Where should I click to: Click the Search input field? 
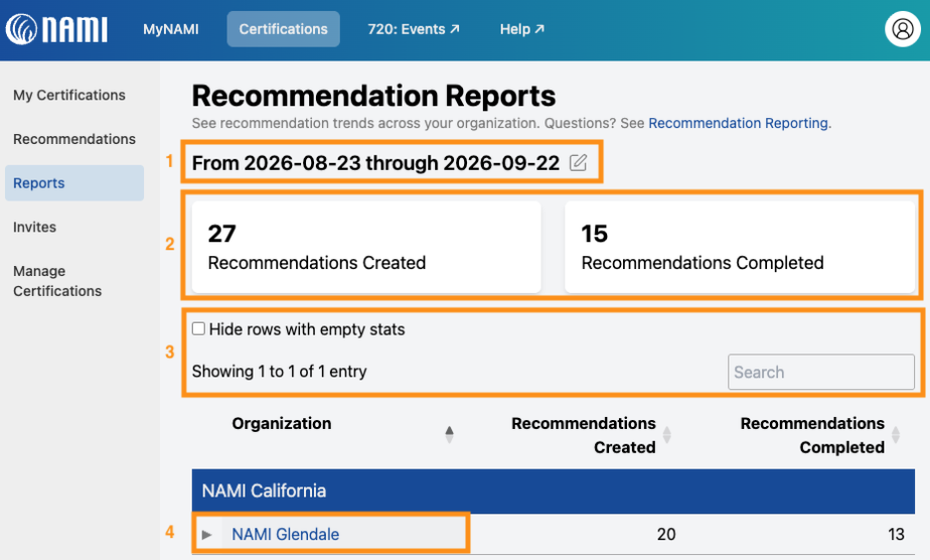coord(821,372)
